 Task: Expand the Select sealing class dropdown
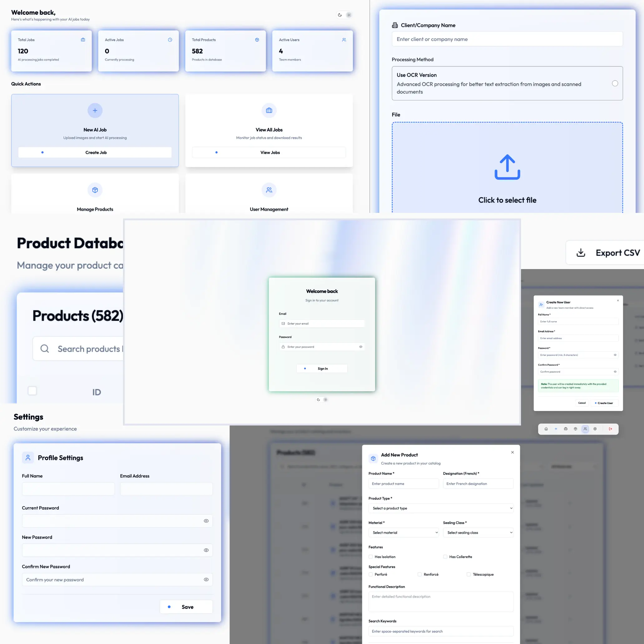click(x=478, y=532)
